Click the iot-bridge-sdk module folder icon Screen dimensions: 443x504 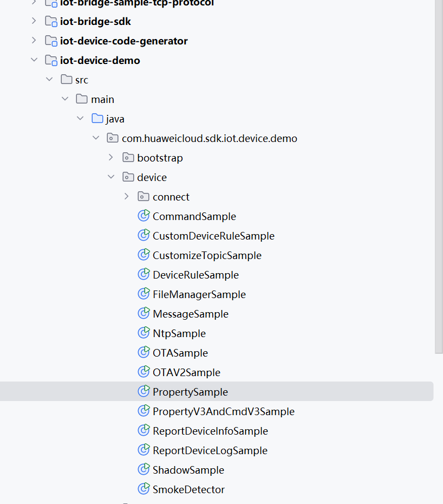click(51, 21)
